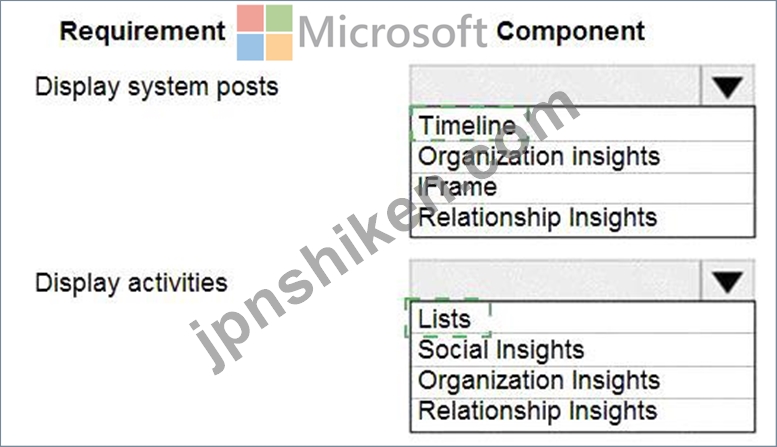
Task: Open the Display system posts dropdown arrow
Action: (727, 86)
